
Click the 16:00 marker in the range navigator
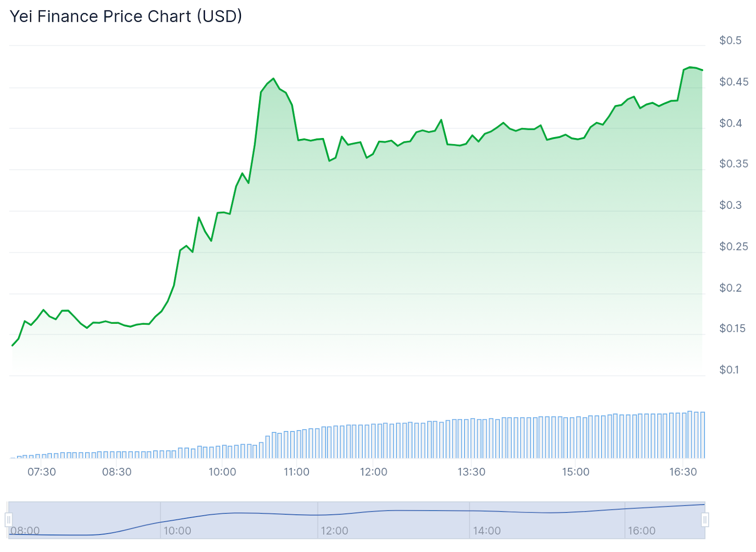coord(641,531)
